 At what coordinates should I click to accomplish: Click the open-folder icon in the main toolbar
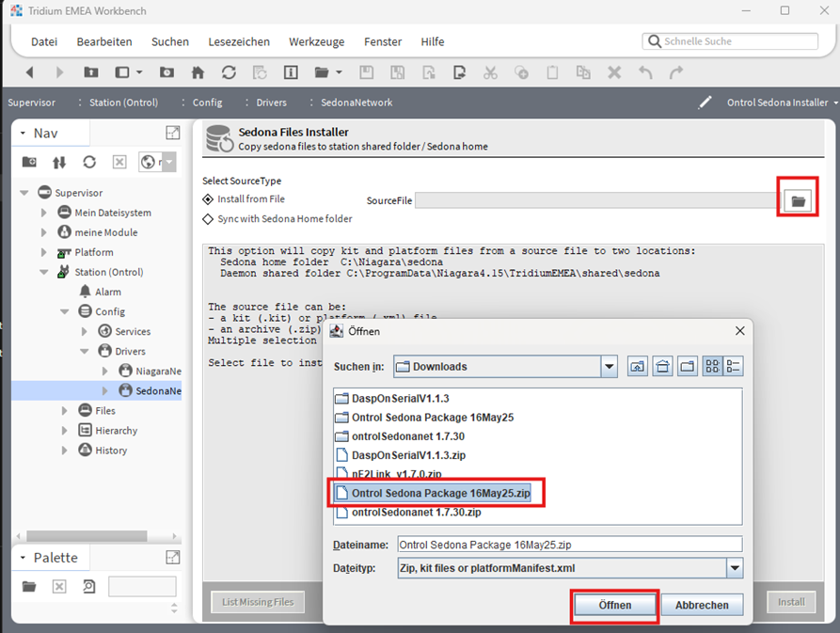(322, 72)
